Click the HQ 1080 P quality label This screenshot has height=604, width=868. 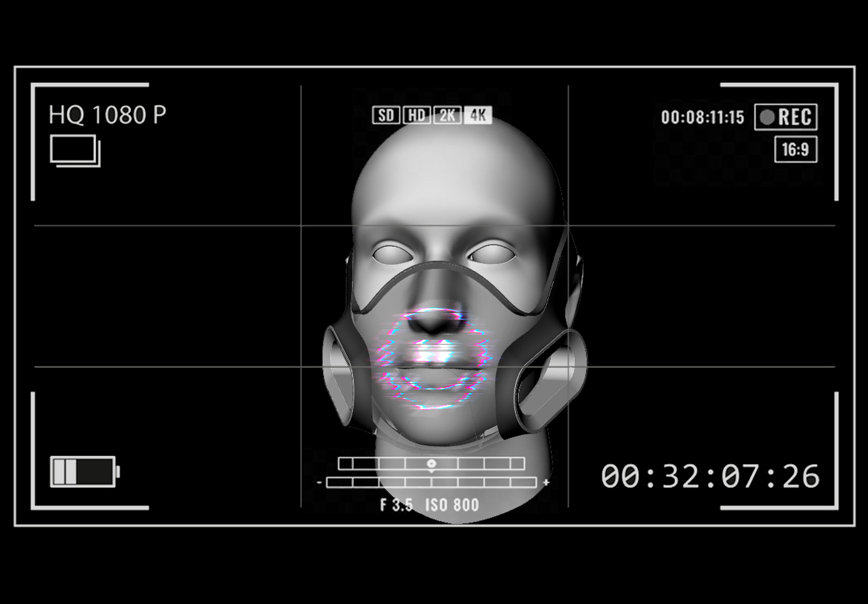coord(107,115)
